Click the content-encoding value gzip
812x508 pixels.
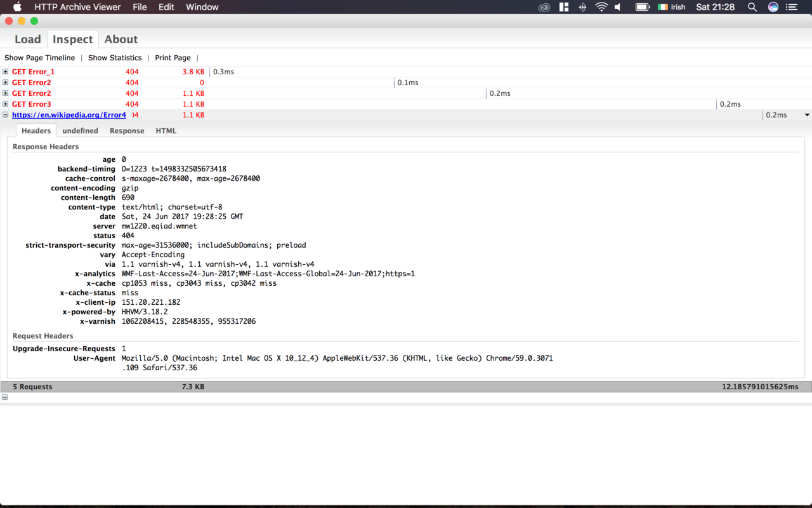pyautogui.click(x=130, y=188)
